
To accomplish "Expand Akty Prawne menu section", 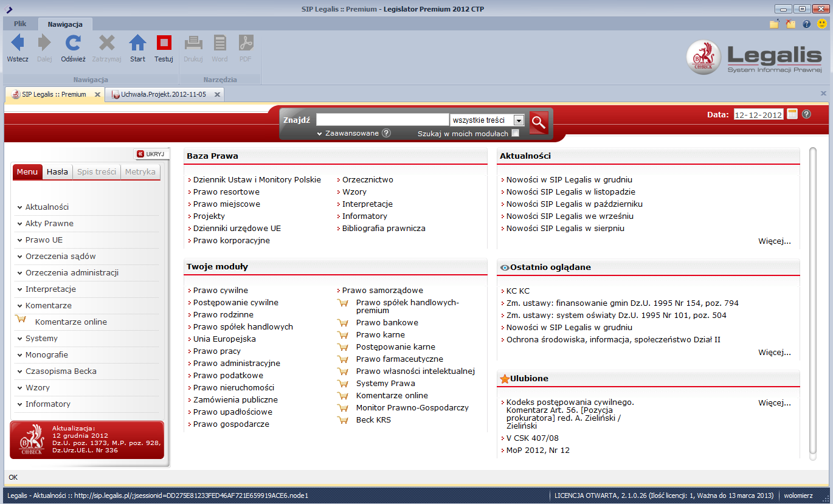I will pyautogui.click(x=45, y=224).
